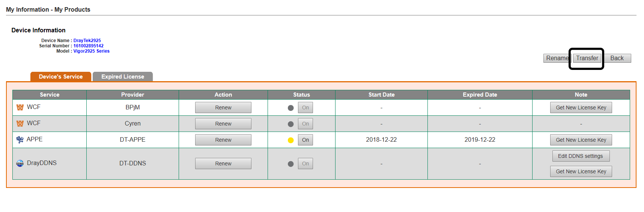Click model Vigor2925 Series
Screen dimensions: 644x212
coord(92,51)
